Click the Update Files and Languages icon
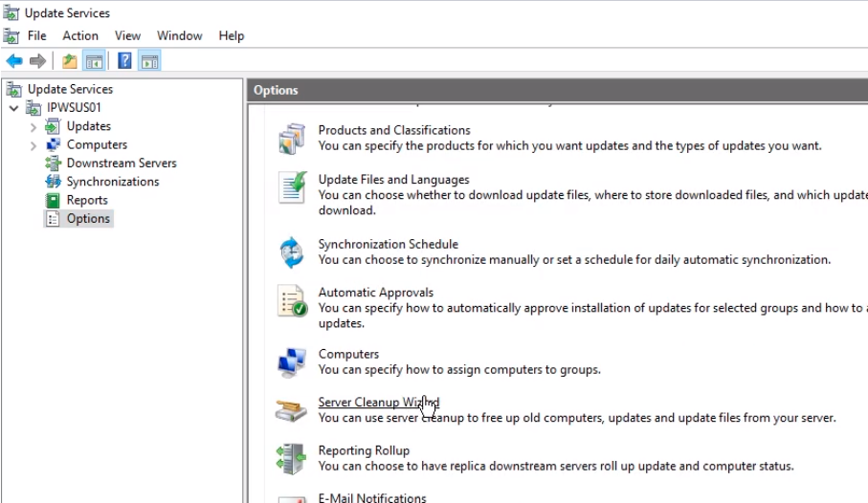Image resolution: width=868 pixels, height=503 pixels. tap(291, 187)
